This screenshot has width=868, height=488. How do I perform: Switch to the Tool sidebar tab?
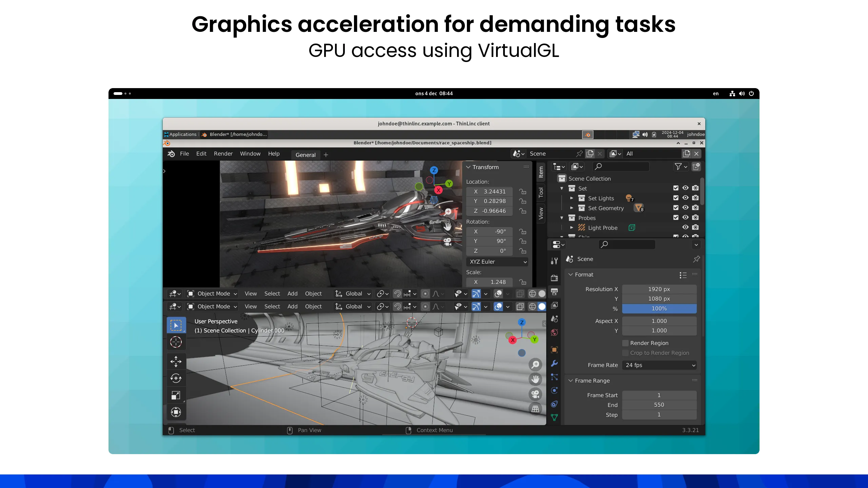pos(541,192)
